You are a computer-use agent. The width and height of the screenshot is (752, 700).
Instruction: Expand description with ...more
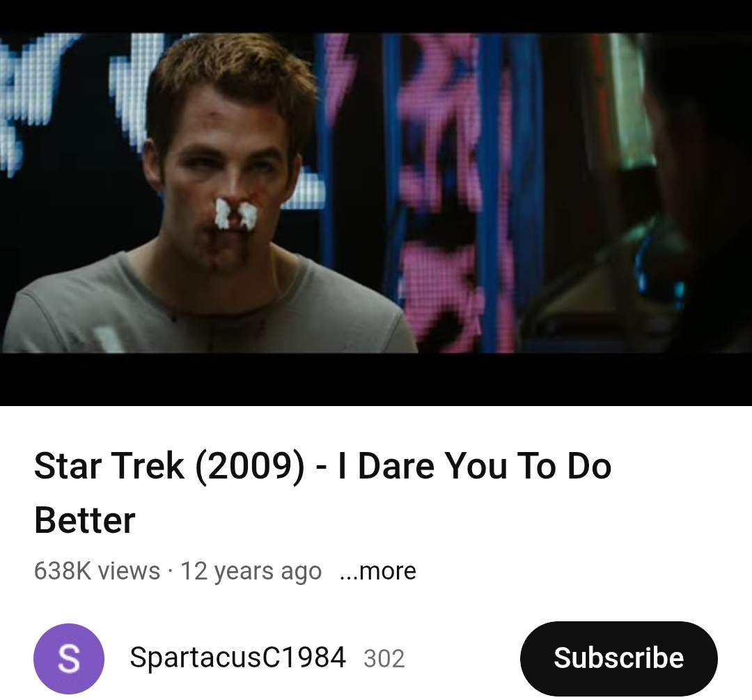tap(377, 571)
